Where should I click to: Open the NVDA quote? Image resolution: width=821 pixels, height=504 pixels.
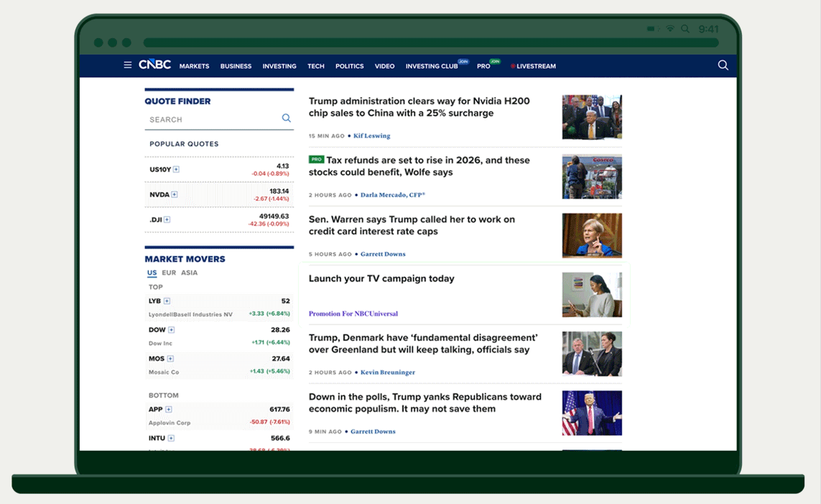219,195
